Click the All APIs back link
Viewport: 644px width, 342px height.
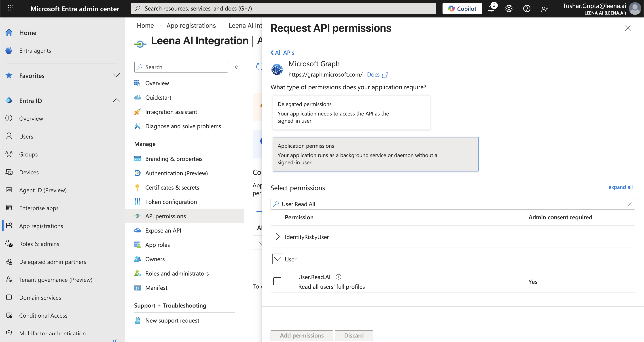point(282,53)
